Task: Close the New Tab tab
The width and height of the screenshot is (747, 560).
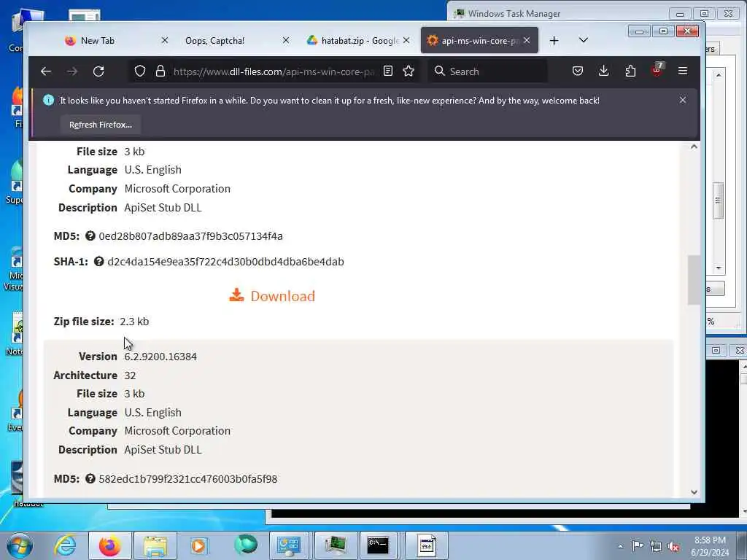Action: [165, 41]
